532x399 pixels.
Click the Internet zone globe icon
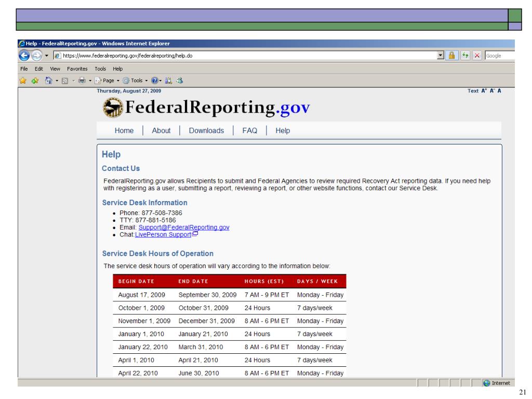point(486,383)
